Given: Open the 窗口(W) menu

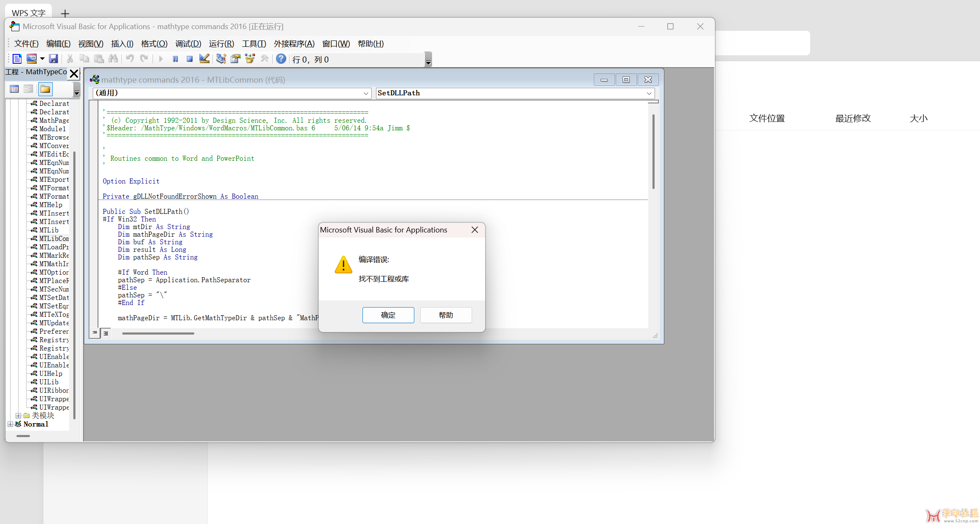Looking at the screenshot, I should (x=336, y=44).
